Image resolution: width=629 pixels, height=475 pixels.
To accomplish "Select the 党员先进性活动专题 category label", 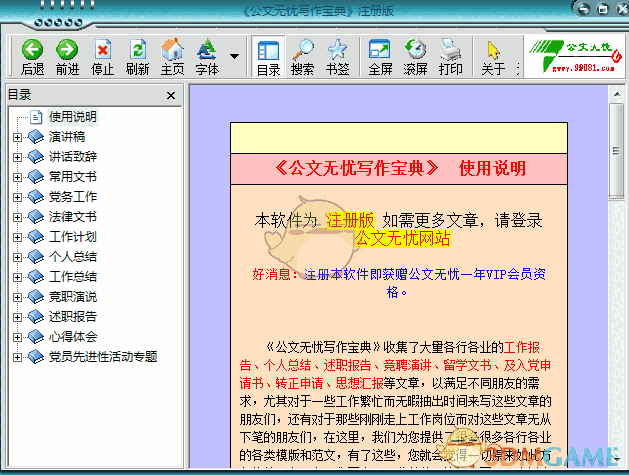I will pos(103,357).
